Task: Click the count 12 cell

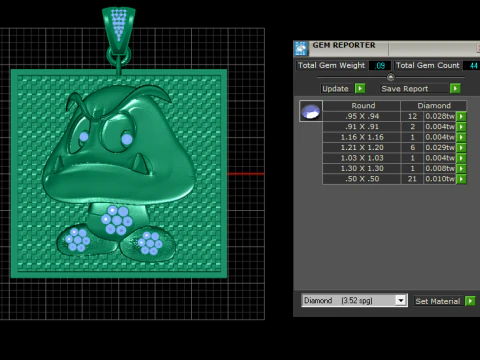Action: click(412, 116)
